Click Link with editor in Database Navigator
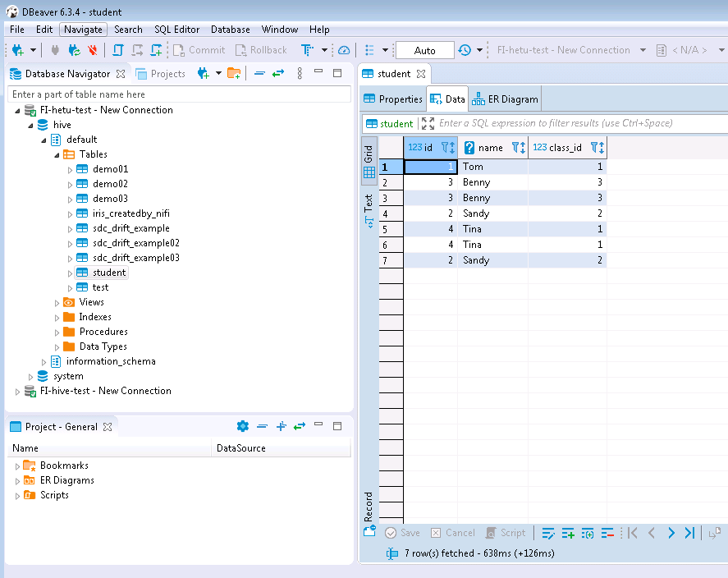728x578 pixels. coord(278,74)
